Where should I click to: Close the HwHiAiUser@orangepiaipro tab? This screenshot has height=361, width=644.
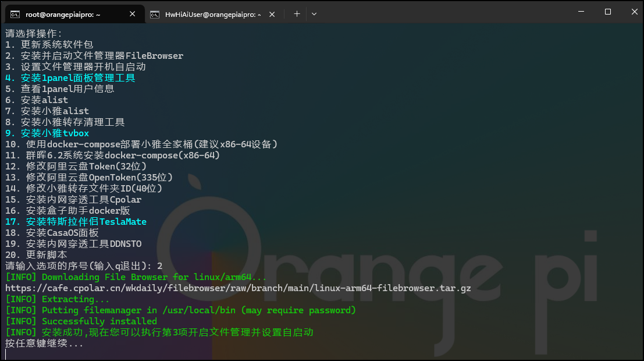click(272, 14)
